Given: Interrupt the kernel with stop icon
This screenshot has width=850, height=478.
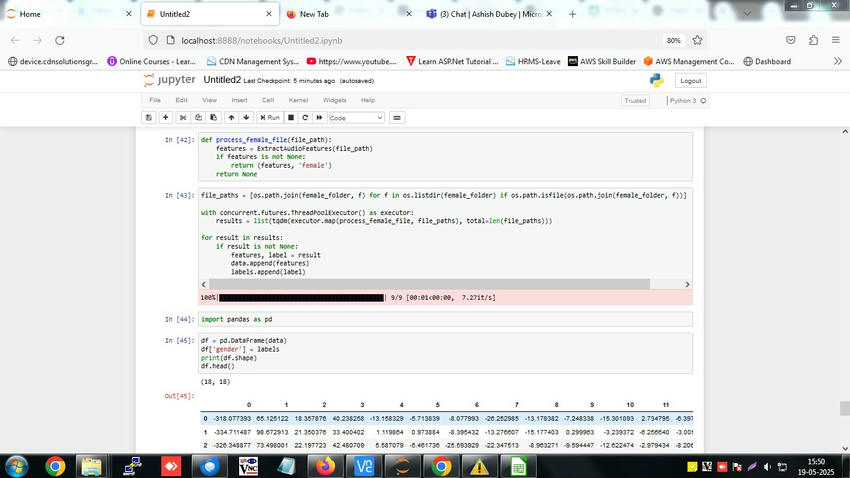Looking at the screenshot, I should click(x=291, y=117).
